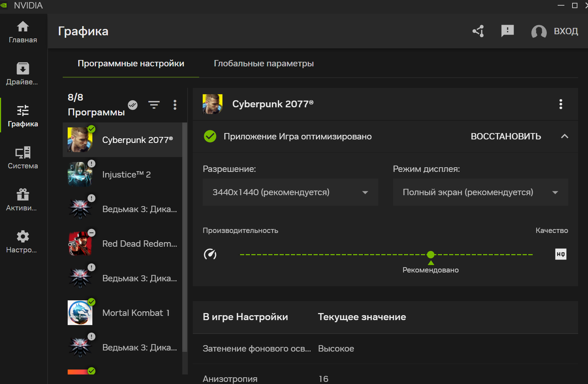Click the ВОССТАНОВИТЬ button
Image resolution: width=588 pixels, height=384 pixels.
pyautogui.click(x=506, y=137)
